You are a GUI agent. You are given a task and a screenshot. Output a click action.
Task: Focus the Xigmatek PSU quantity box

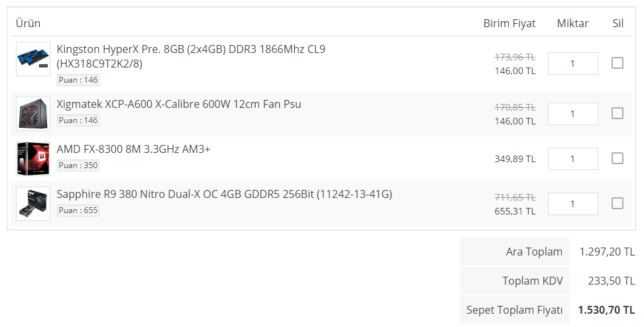tap(572, 114)
